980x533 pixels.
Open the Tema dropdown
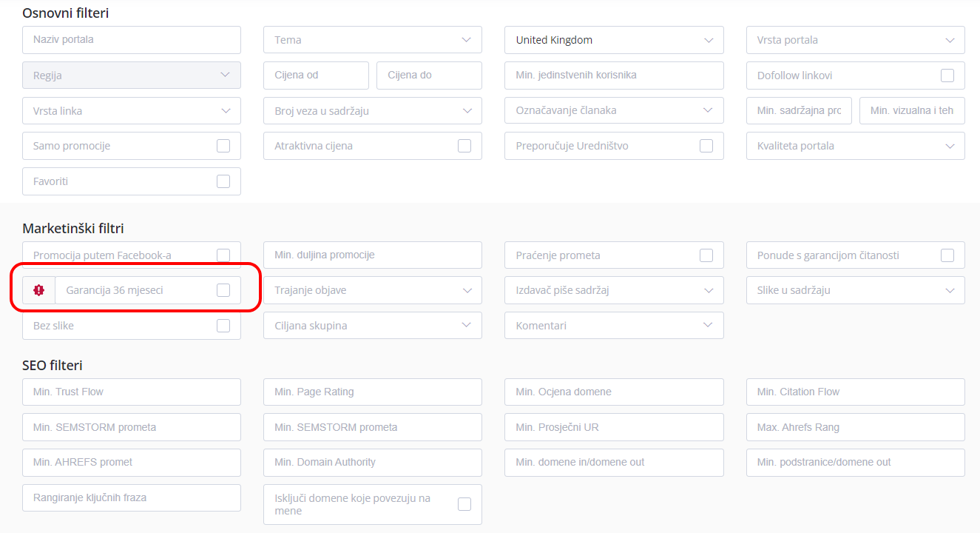click(372, 40)
